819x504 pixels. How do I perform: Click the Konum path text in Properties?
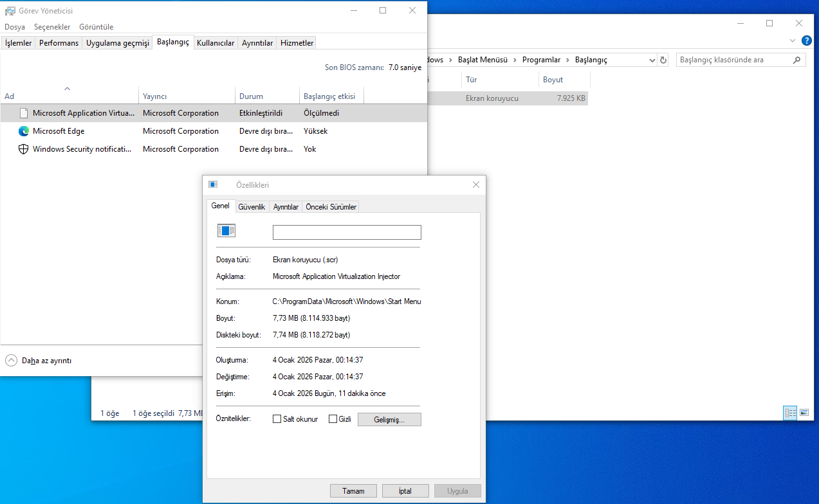click(x=347, y=301)
